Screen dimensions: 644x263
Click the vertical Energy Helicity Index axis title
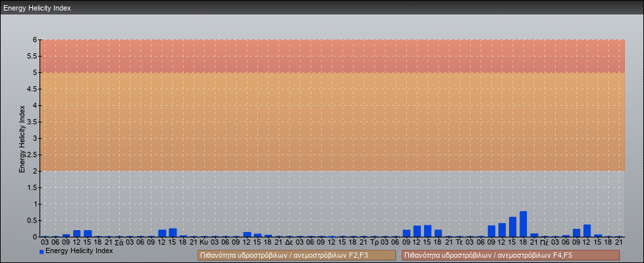point(22,139)
